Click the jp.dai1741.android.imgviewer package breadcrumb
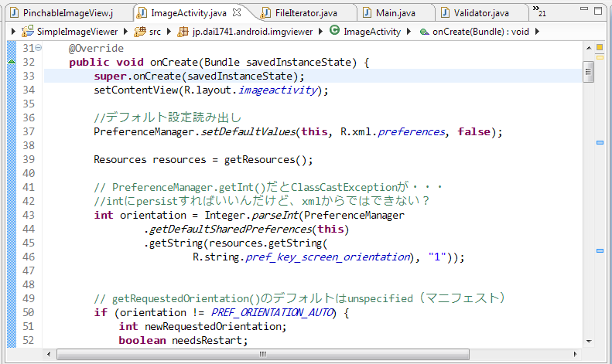The width and height of the screenshot is (612, 364). 252,32
